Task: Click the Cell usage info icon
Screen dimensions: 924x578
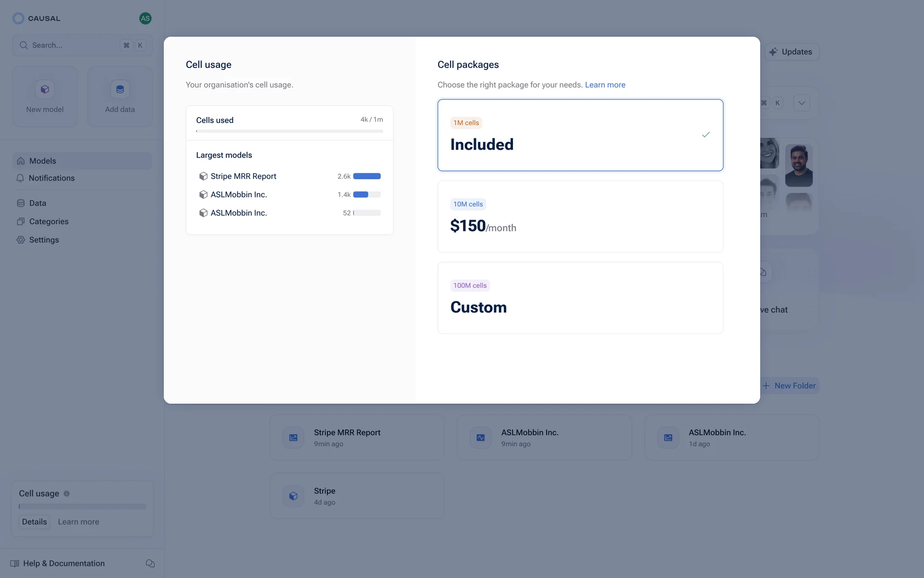Action: tap(67, 493)
